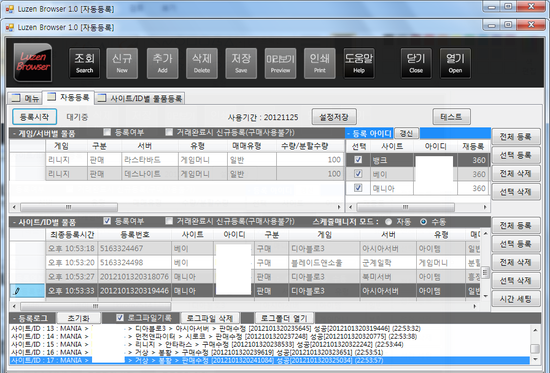Open the 미리보기 Preview toolbar button

[x=280, y=63]
